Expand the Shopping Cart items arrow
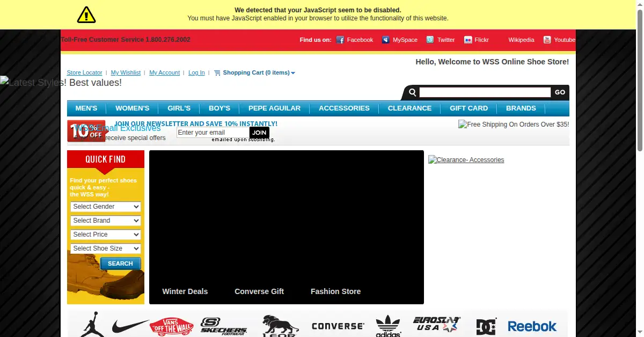This screenshot has height=337, width=644. point(293,73)
